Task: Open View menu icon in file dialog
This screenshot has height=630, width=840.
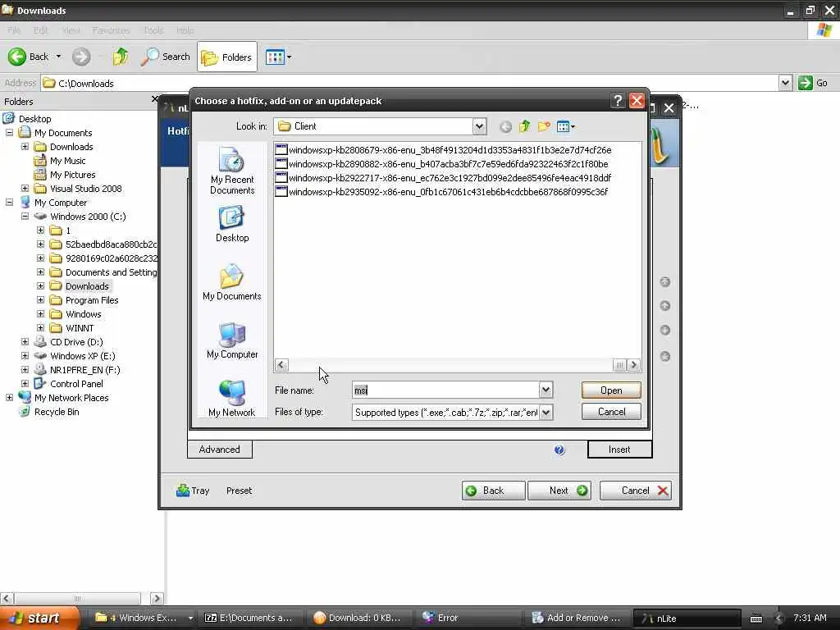Action: point(566,126)
